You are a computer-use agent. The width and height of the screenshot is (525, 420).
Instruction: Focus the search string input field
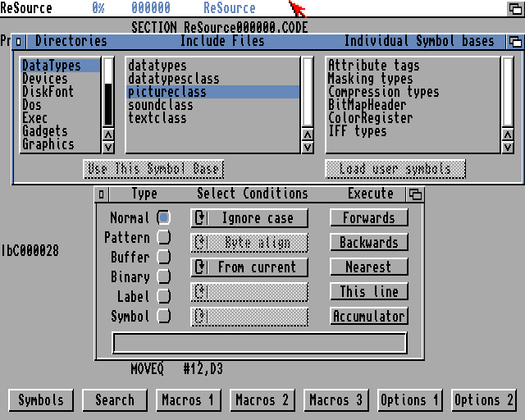click(x=260, y=343)
